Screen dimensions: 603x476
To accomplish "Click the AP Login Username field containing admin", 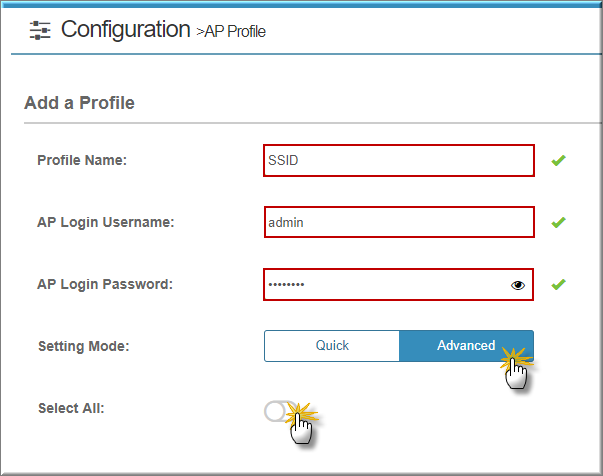I will (399, 222).
